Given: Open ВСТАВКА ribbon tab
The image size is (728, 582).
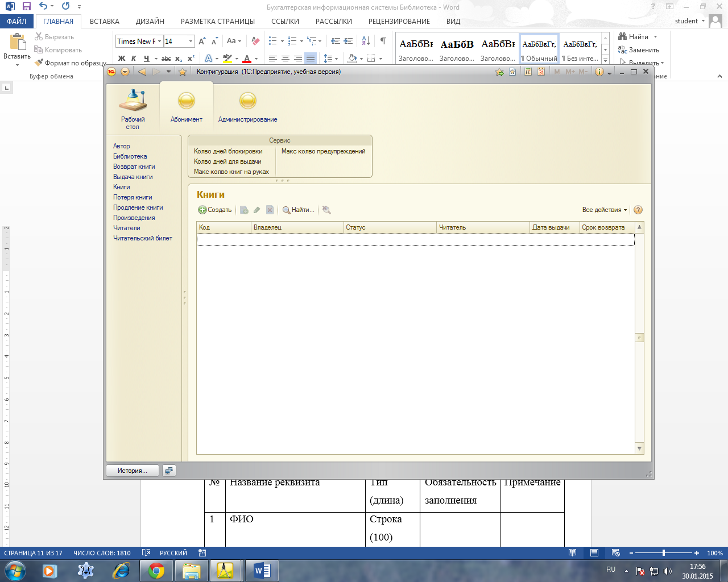Looking at the screenshot, I should coord(105,21).
